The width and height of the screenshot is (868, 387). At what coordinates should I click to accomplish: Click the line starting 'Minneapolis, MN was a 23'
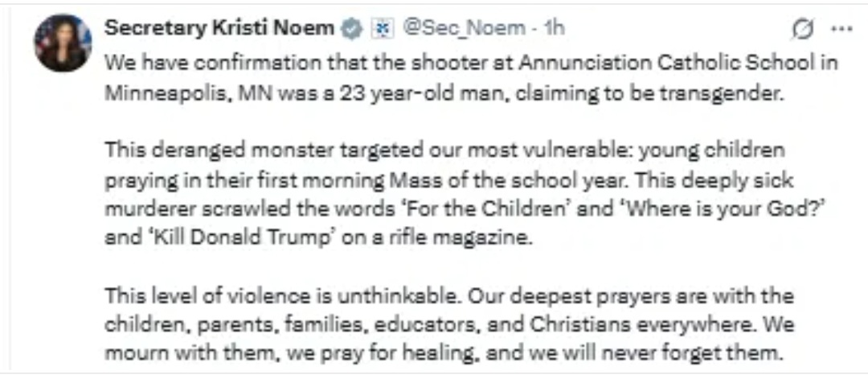pyautogui.click(x=444, y=93)
